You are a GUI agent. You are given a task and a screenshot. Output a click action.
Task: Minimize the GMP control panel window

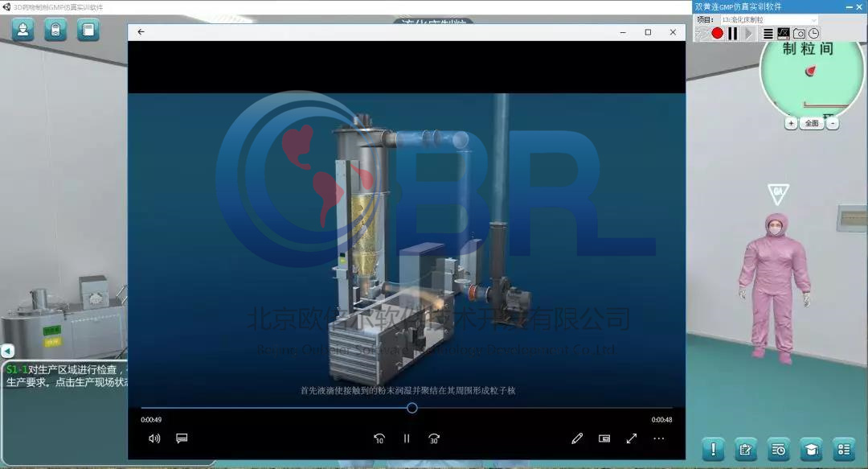pyautogui.click(x=849, y=6)
